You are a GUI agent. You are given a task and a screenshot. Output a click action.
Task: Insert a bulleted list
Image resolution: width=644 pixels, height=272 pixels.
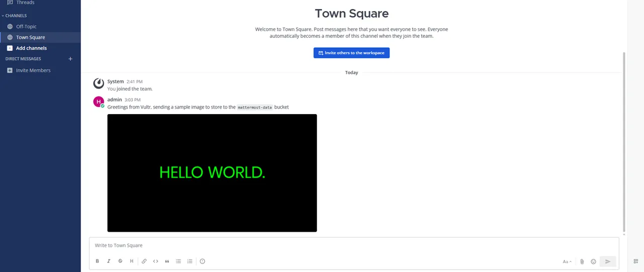[x=179, y=261]
